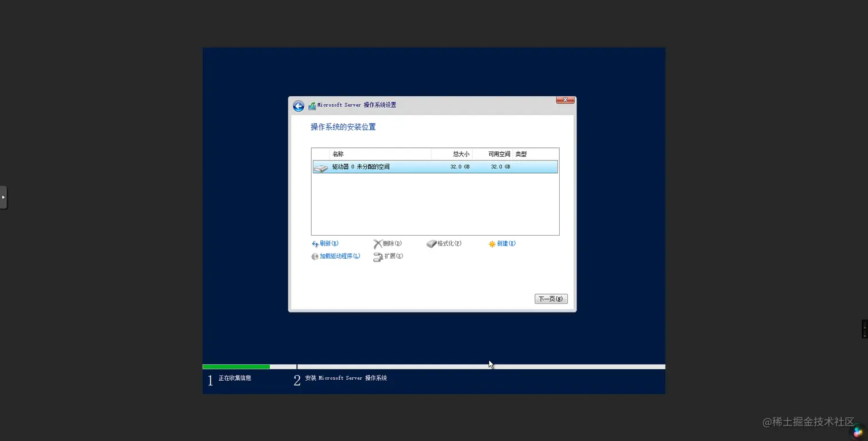Click the green installation progress bar
868x441 pixels.
(236, 366)
